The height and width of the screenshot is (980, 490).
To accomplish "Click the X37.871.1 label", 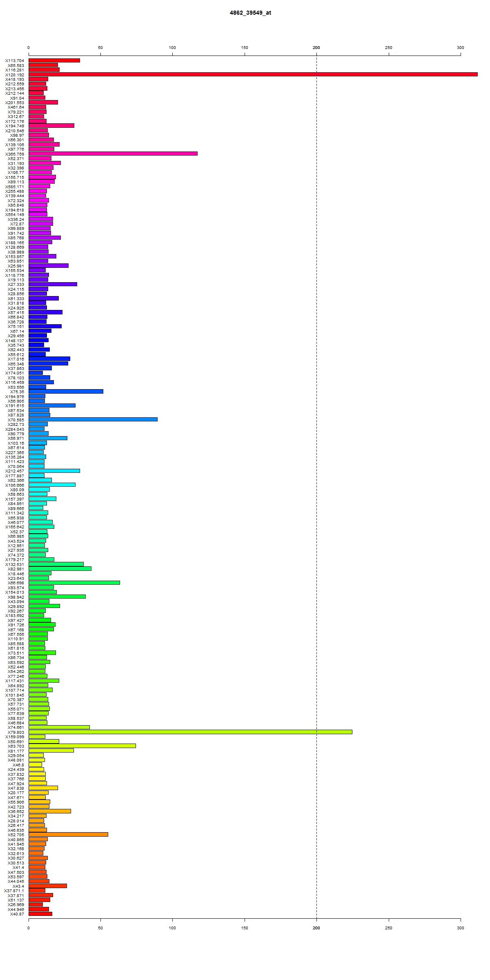I will click(x=14, y=891).
